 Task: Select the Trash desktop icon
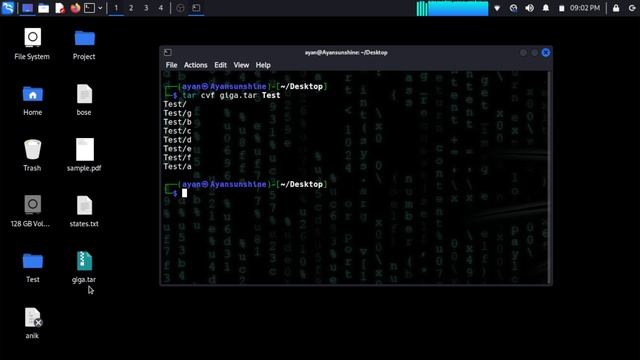tap(32, 156)
